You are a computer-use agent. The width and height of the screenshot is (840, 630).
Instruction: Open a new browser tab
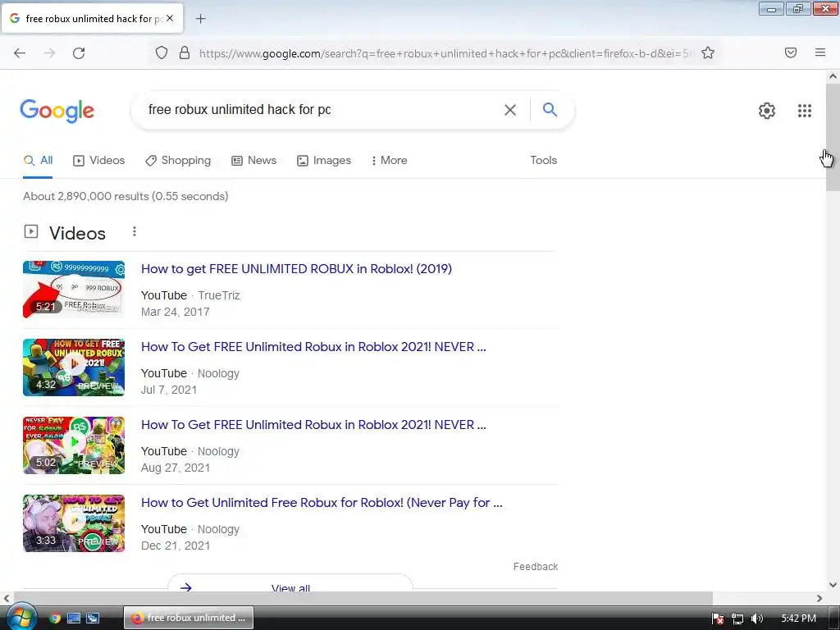200,19
